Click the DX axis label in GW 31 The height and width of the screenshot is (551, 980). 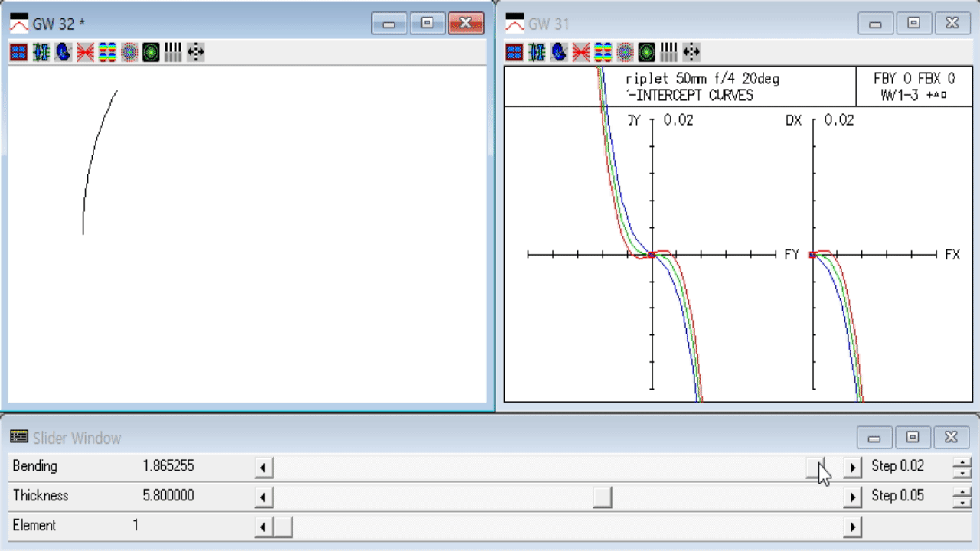(793, 120)
